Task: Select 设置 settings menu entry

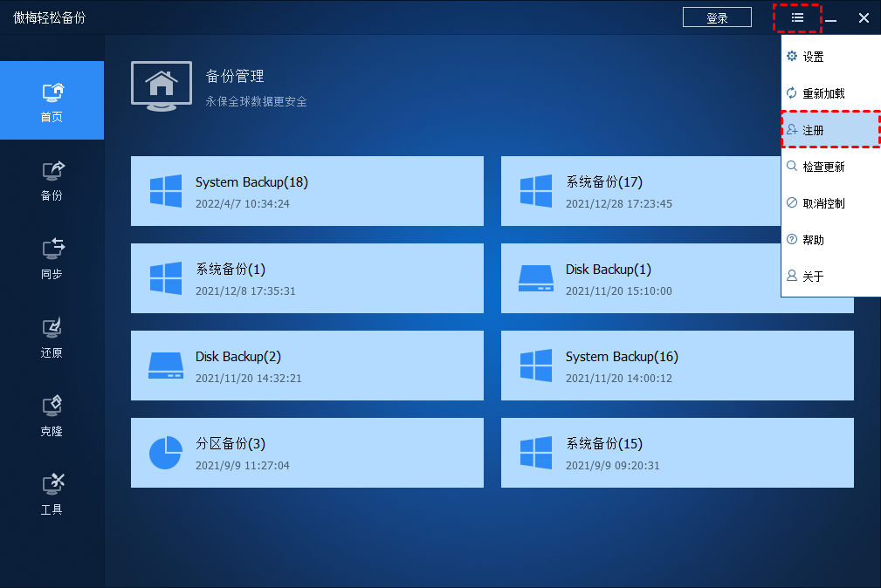Action: click(x=831, y=57)
